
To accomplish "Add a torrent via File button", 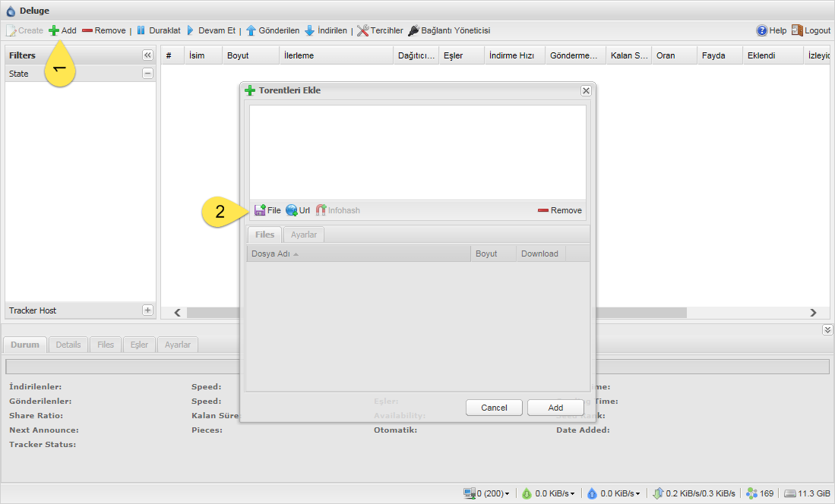I will (x=267, y=210).
